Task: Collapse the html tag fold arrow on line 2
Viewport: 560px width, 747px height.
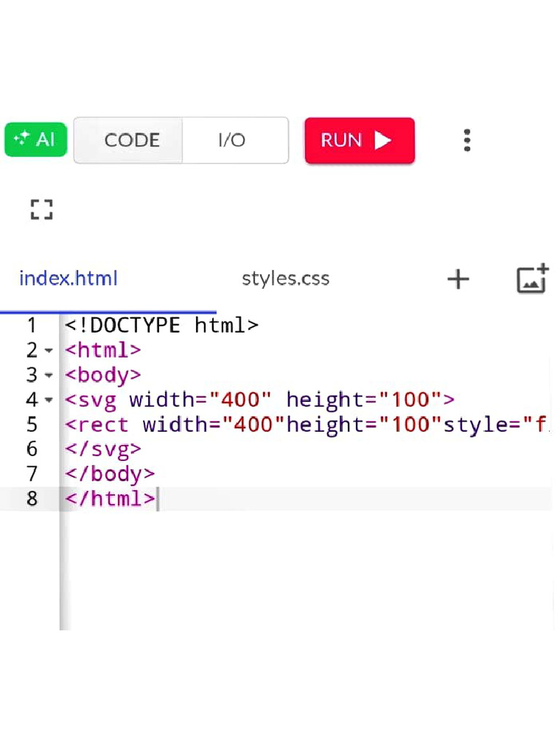Action: pyautogui.click(x=49, y=351)
